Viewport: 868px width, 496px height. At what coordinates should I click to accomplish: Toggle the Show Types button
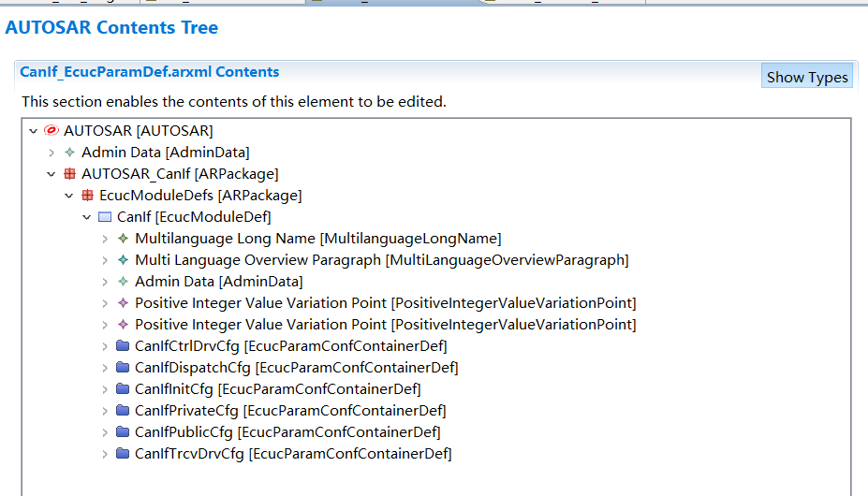807,78
